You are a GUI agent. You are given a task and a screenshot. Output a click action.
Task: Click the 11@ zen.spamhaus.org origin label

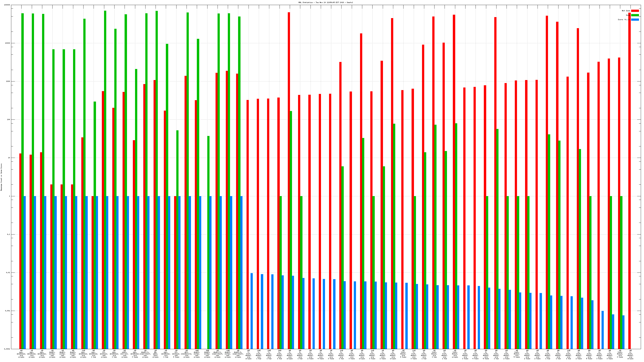coord(83,354)
